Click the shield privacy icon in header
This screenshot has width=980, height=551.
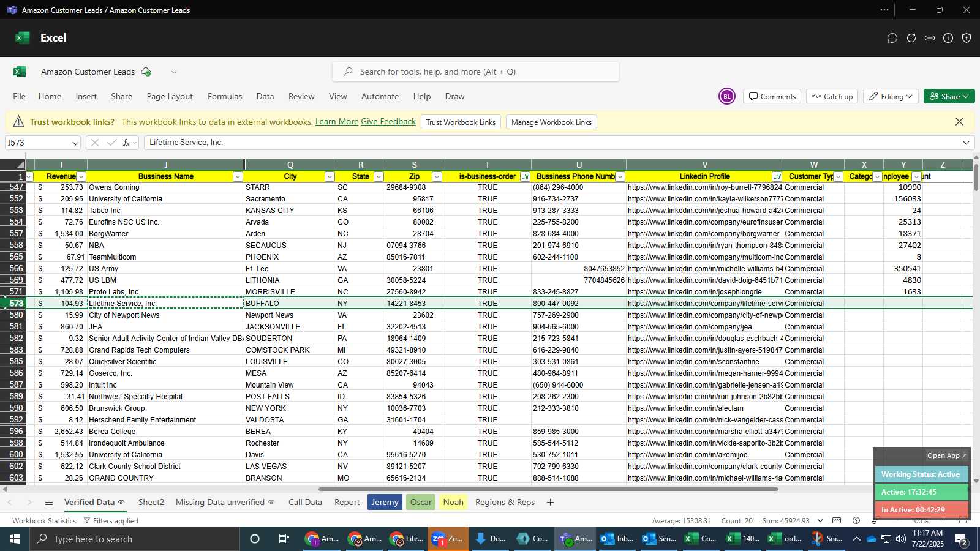[x=967, y=38]
